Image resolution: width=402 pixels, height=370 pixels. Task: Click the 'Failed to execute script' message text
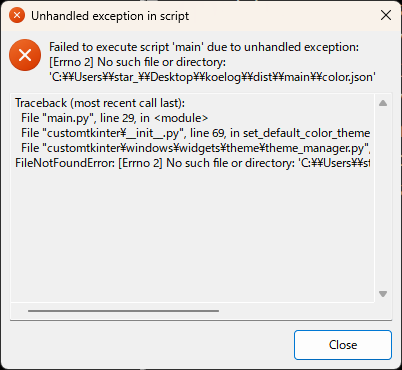[x=204, y=47]
